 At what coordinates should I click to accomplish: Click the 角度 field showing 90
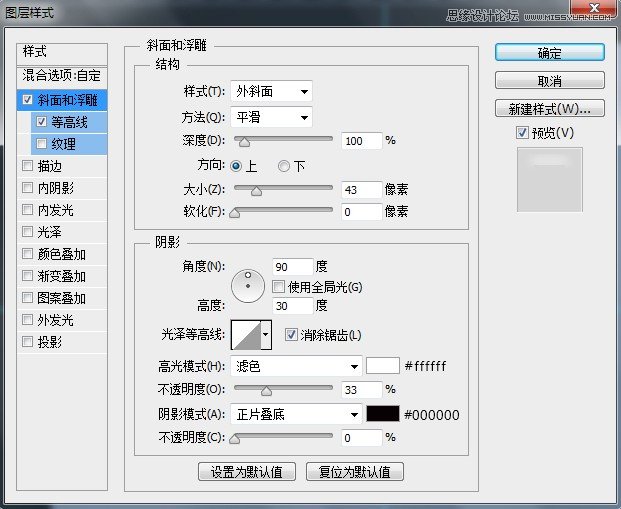pos(293,267)
